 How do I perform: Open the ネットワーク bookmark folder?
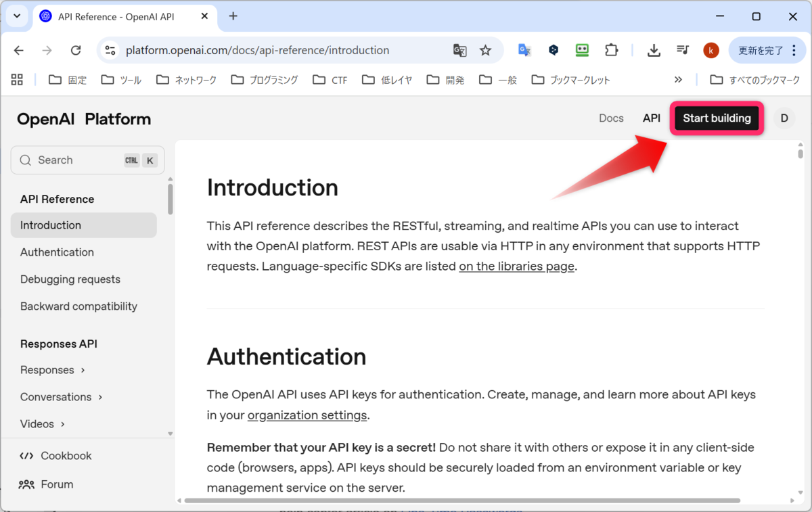coord(186,80)
